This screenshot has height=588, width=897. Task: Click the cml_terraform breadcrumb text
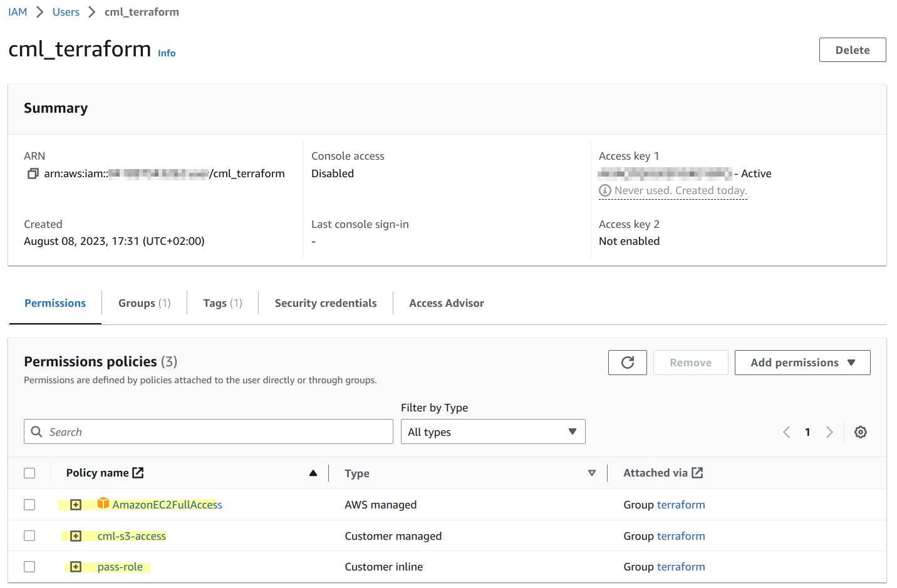pos(142,12)
